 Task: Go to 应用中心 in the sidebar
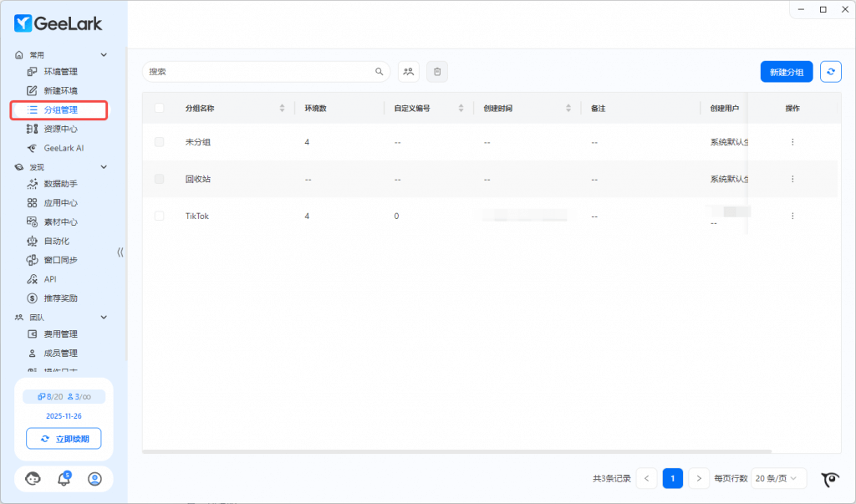coord(60,203)
